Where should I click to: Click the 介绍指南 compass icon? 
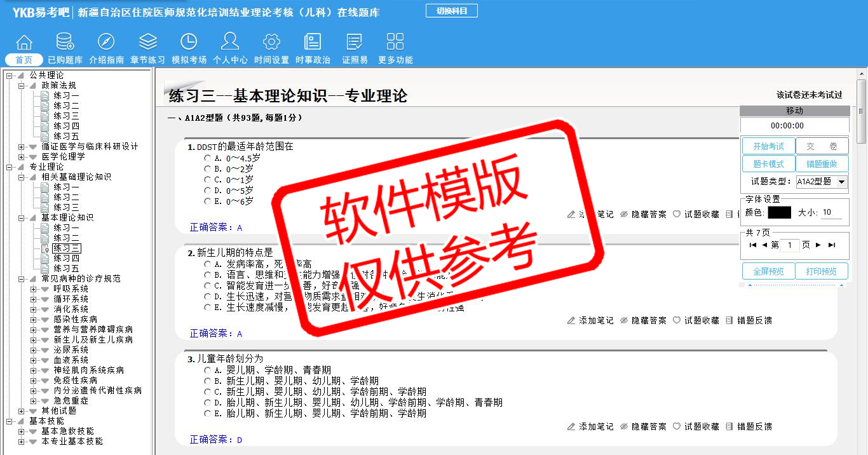coord(106,43)
